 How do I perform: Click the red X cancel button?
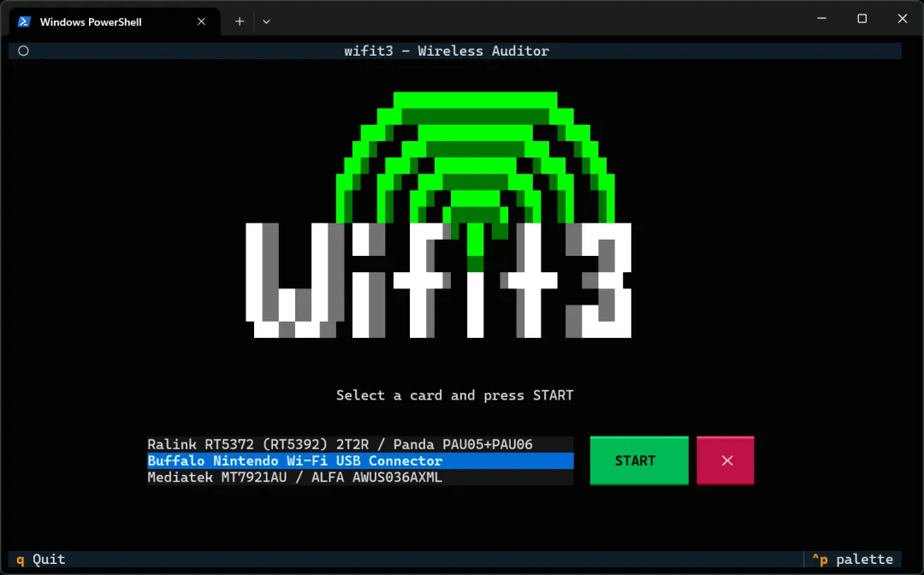click(726, 460)
